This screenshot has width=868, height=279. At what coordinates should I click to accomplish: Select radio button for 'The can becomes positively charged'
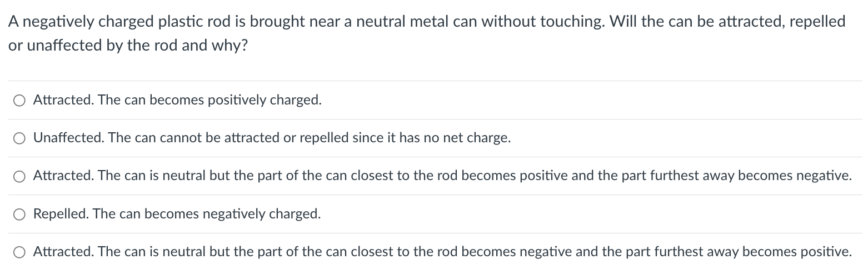point(19,101)
